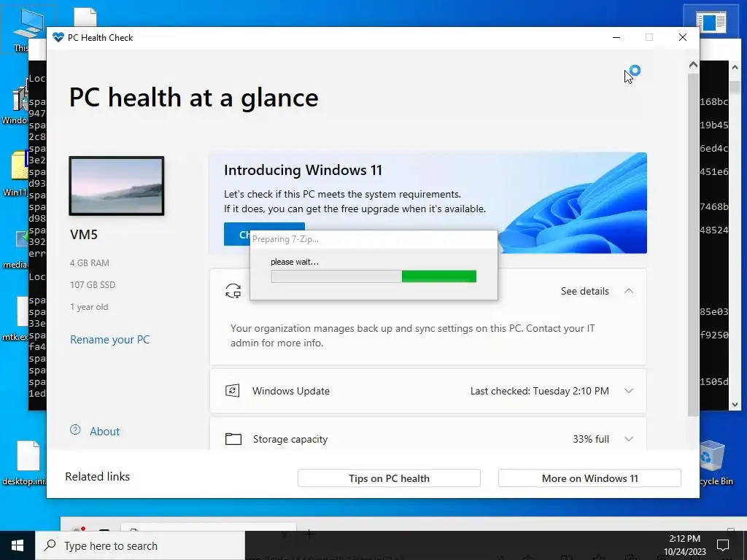Open the About link

pos(105,432)
